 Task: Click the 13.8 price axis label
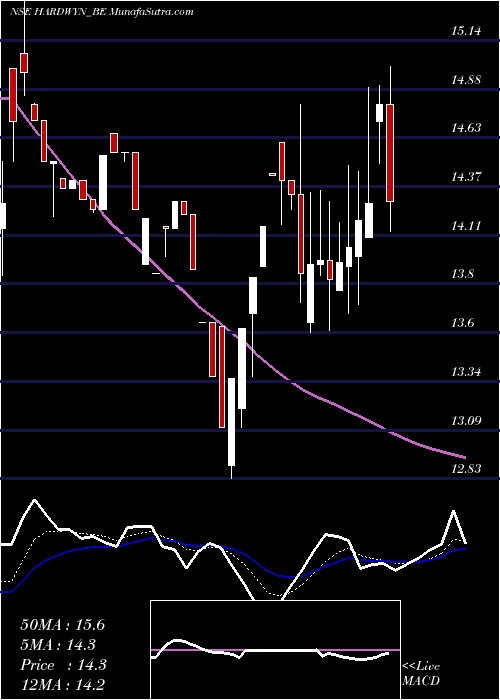point(462,275)
